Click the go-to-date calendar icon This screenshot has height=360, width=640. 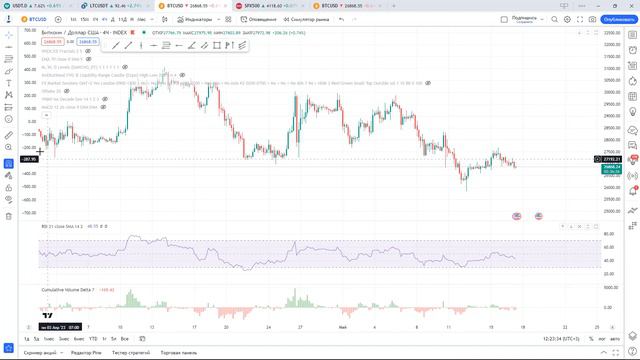(x=142, y=339)
